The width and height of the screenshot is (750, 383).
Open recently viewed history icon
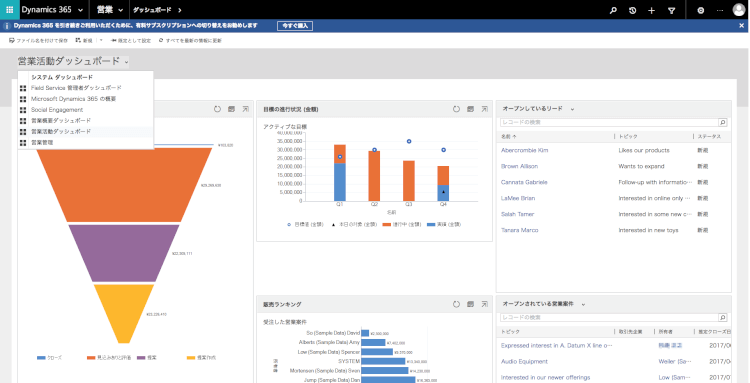tap(633, 10)
